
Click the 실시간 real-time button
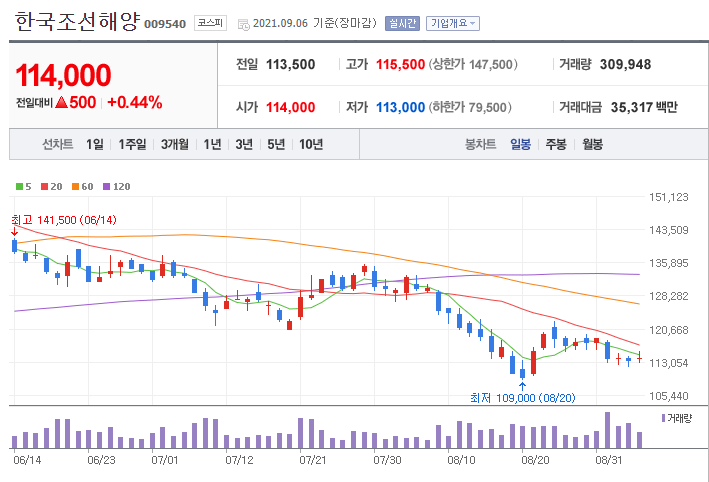point(402,24)
